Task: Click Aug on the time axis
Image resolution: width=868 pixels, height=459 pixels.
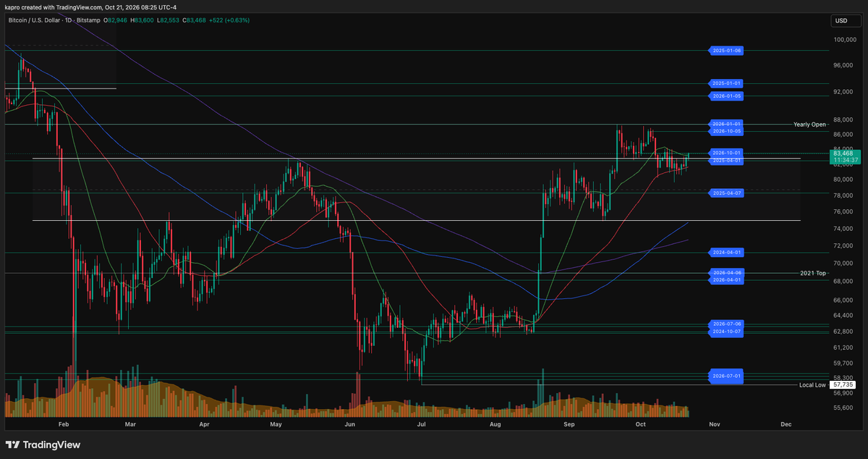Action: pos(495,424)
